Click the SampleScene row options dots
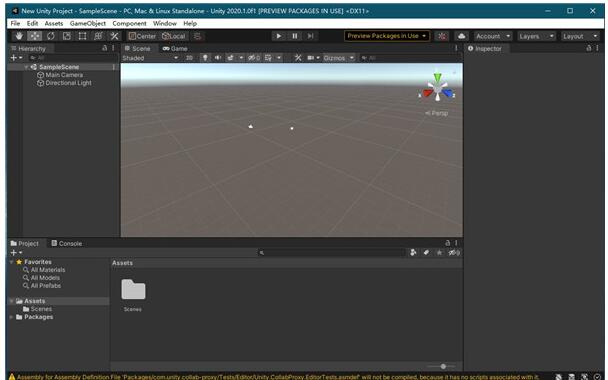 pos(114,67)
